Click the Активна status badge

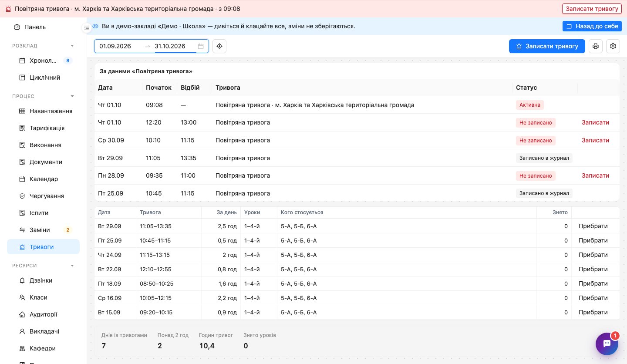530,105
